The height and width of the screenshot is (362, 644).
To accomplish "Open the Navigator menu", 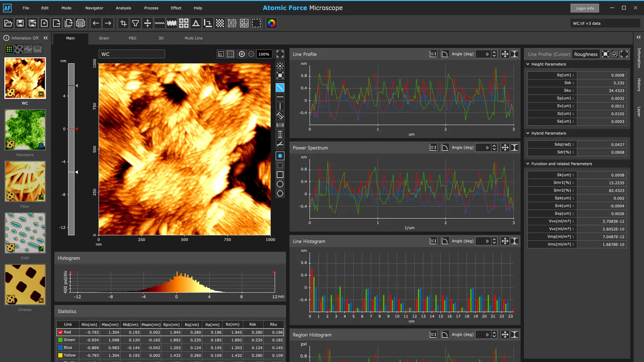I will point(94,8).
